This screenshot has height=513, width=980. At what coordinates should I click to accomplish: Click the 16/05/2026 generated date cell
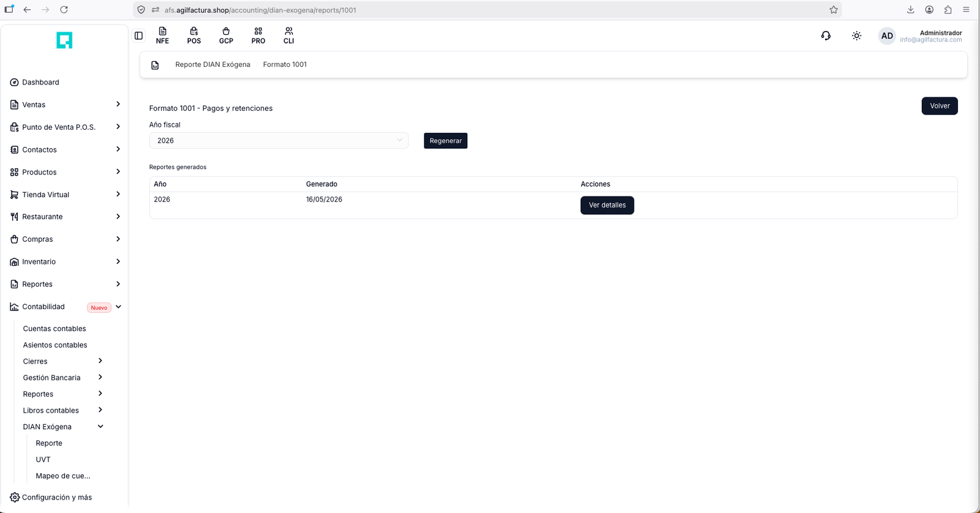(x=324, y=200)
